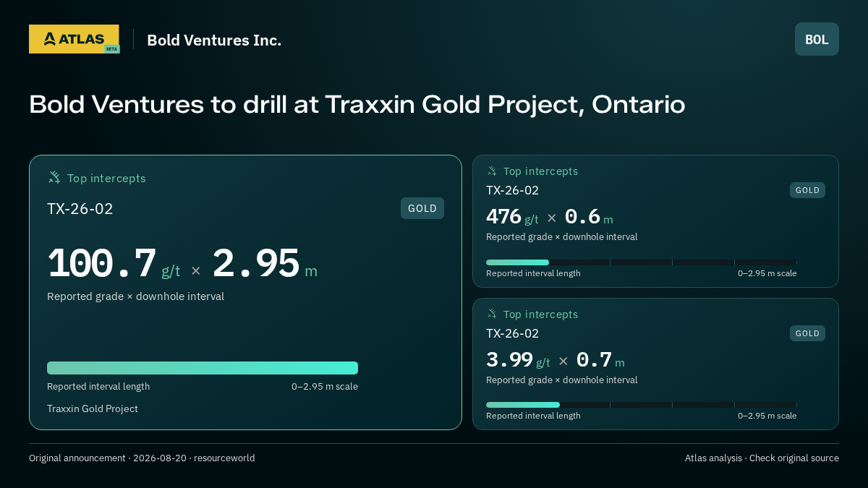Click the drill icon in the 476 g/t card
868x488 pixels.
point(492,171)
